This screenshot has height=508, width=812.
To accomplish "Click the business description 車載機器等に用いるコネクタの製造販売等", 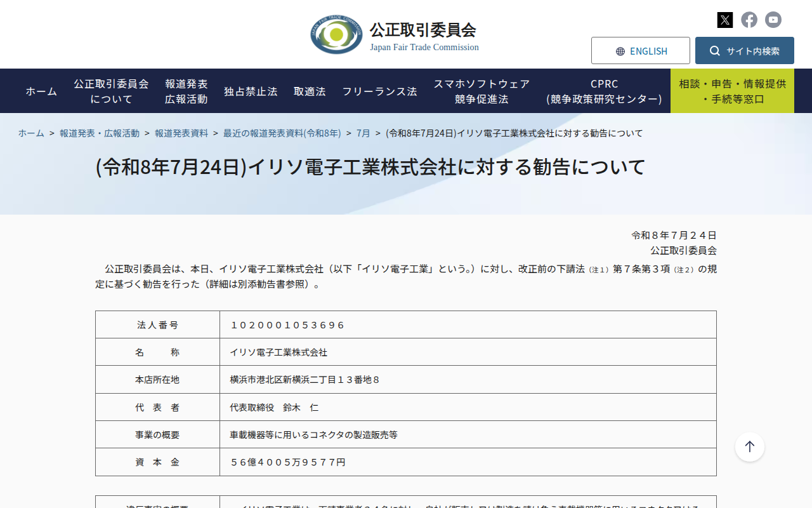I will [314, 435].
